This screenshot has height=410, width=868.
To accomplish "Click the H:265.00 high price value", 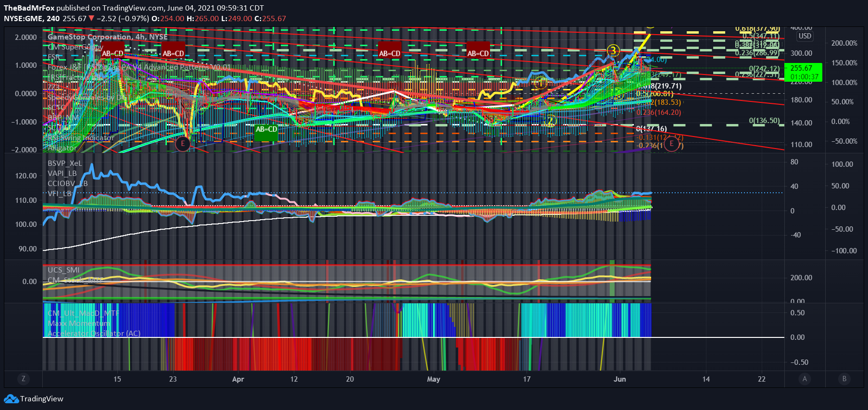I will tap(202, 18).
